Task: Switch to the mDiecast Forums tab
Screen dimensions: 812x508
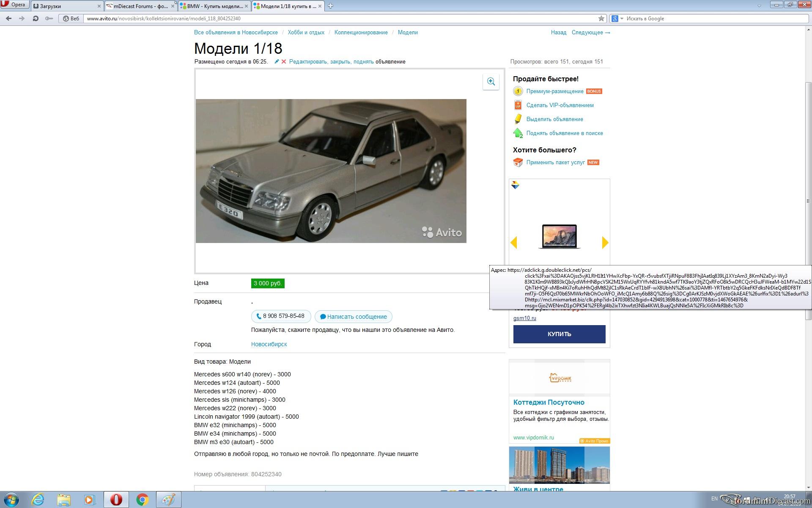Action: pos(140,6)
